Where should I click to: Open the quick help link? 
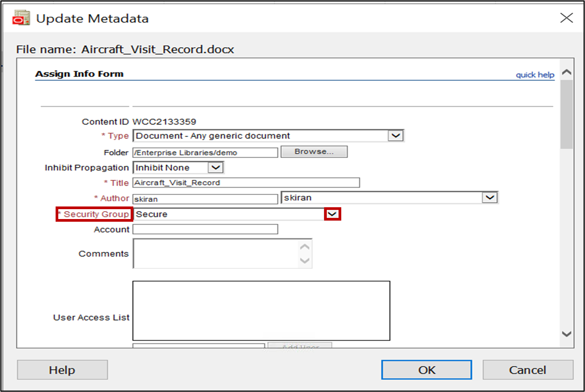coord(535,75)
